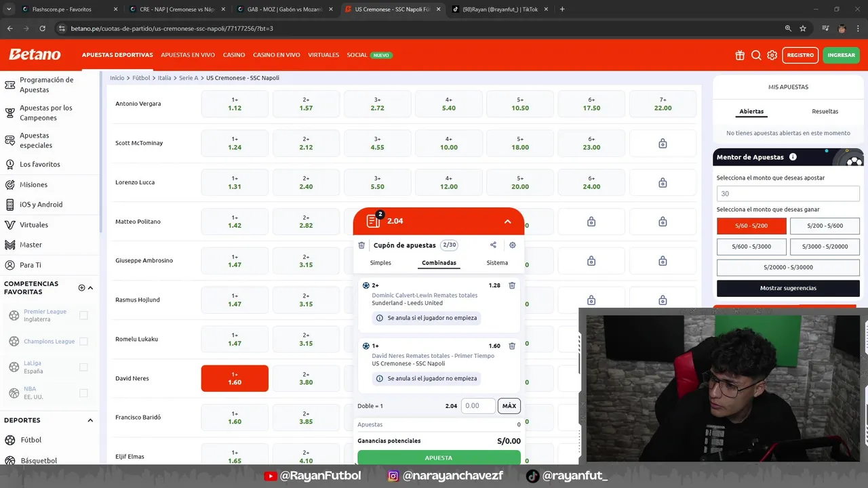The image size is (868, 488).
Task: Go to the Serie A breadcrumb link
Action: click(189, 78)
